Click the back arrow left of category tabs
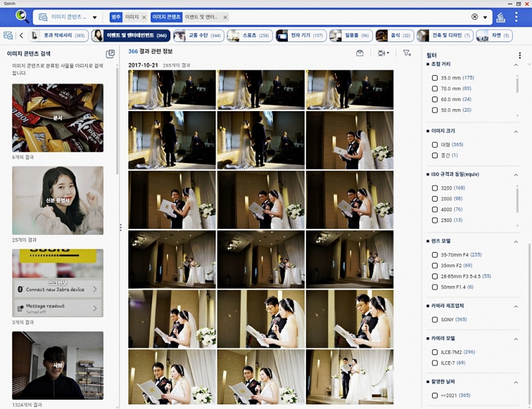 pos(21,35)
